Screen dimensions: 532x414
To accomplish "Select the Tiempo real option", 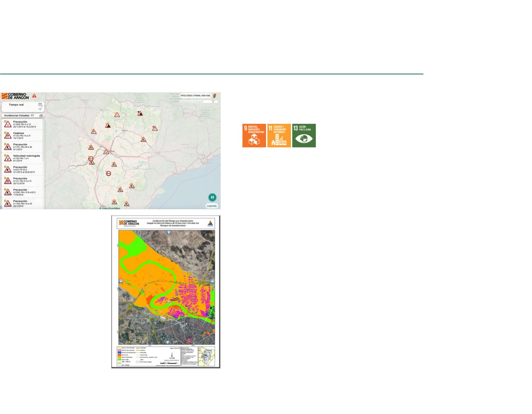I will 16,104.
